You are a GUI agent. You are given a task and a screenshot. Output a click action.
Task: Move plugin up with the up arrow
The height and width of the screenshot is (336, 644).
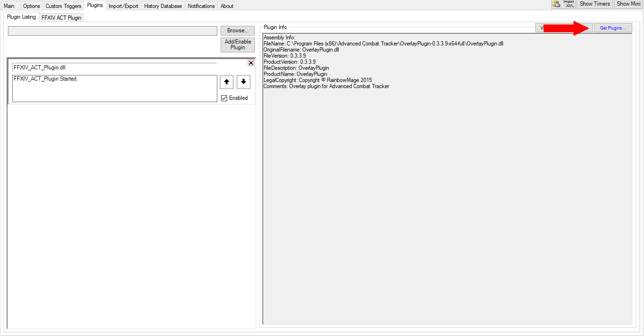[227, 82]
